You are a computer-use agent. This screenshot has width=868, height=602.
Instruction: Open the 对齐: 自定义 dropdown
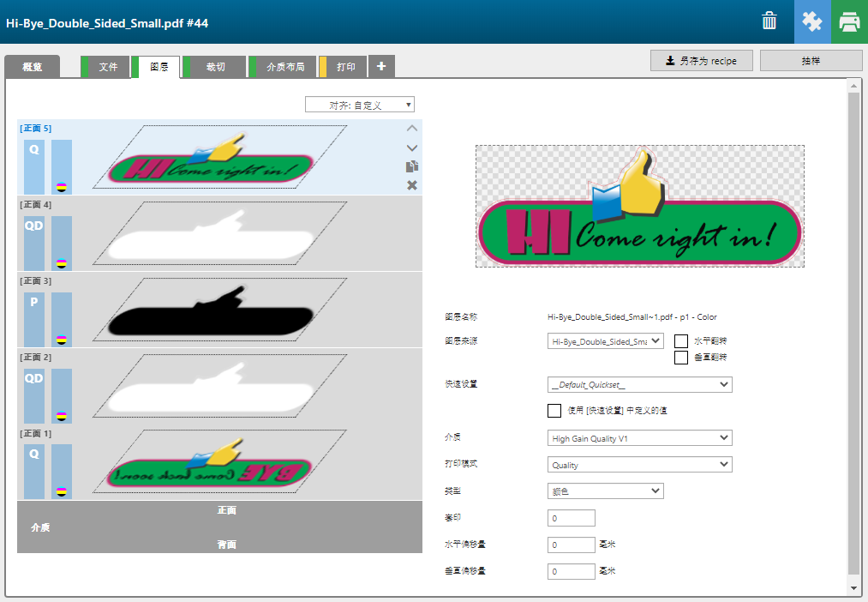pos(360,105)
